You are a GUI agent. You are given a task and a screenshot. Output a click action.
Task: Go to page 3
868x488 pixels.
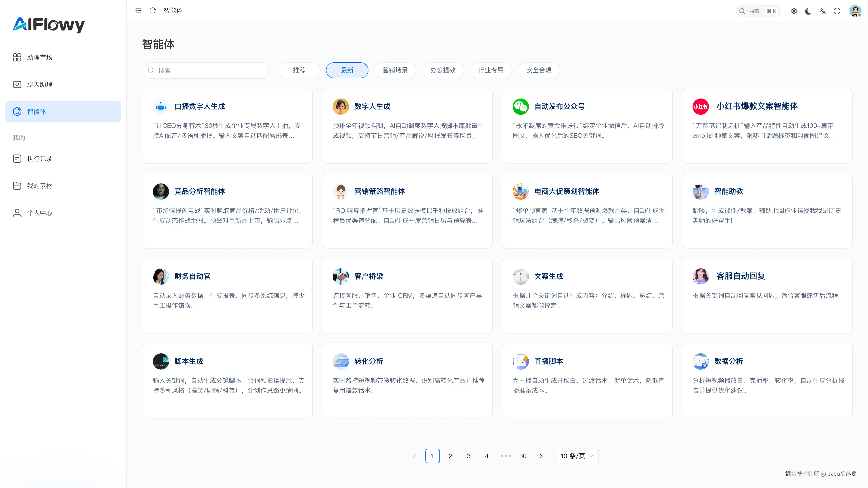tap(468, 456)
